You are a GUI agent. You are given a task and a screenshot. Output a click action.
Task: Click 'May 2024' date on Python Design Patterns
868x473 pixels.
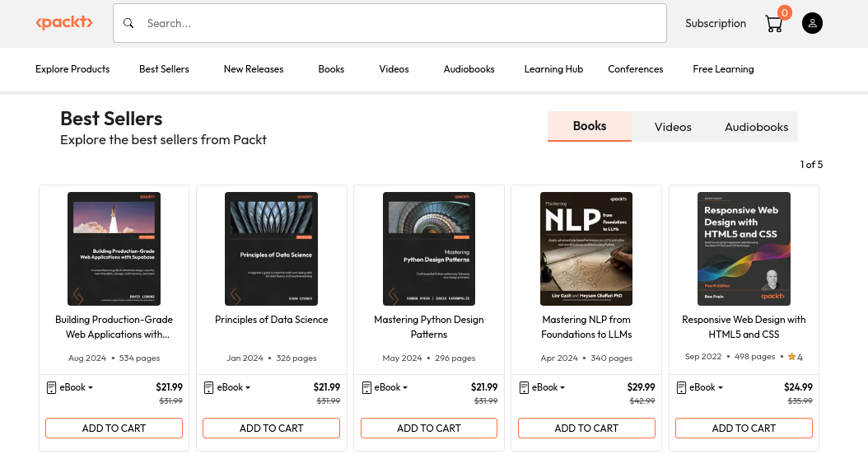(402, 358)
